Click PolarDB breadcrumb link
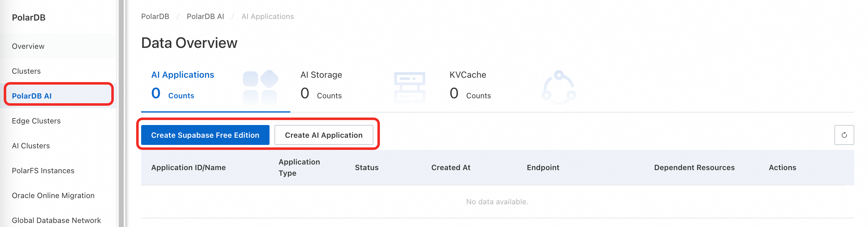Screen dimensions: 868x227 pyautogui.click(x=155, y=16)
